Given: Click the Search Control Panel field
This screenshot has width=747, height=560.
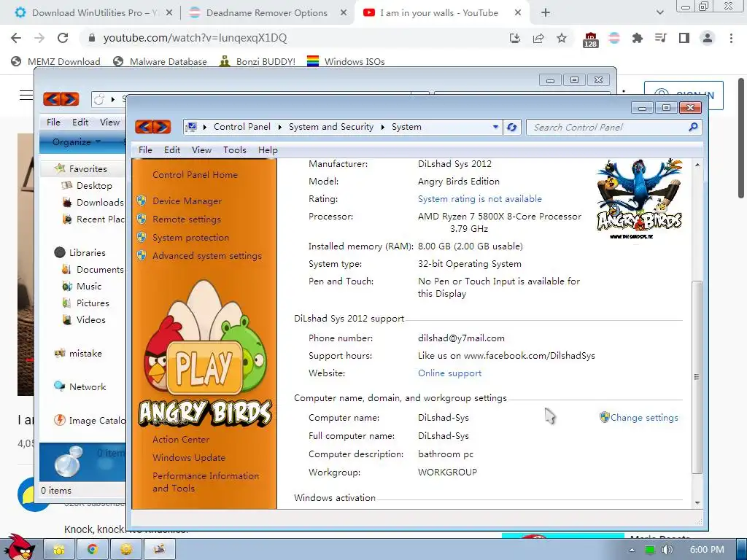Looking at the screenshot, I should click(x=606, y=127).
